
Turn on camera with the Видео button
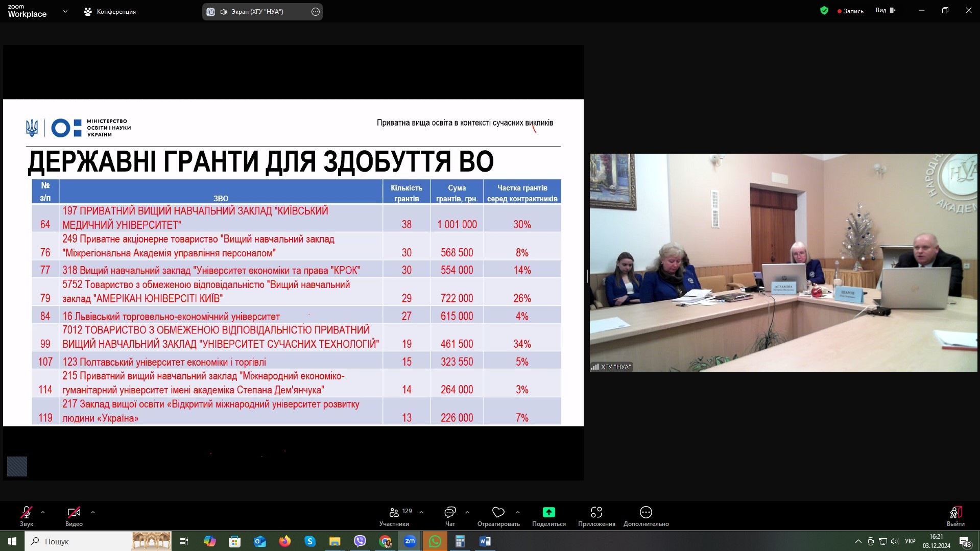point(74,515)
